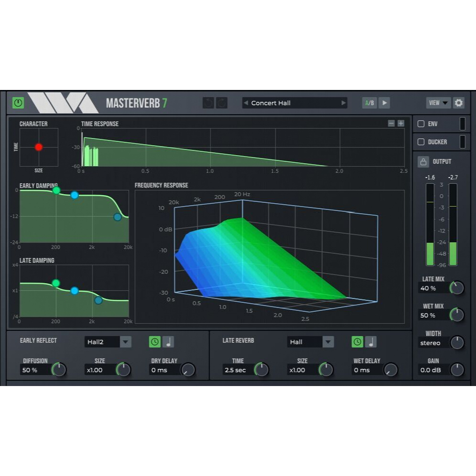The image size is (476, 476).
Task: Open the plugin settings gear icon
Action: click(x=458, y=103)
